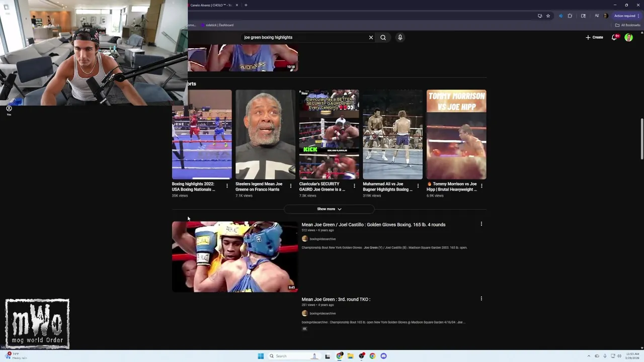This screenshot has height=362, width=644.
Task: Open the YouTube account avatar menu
Action: pos(628,37)
